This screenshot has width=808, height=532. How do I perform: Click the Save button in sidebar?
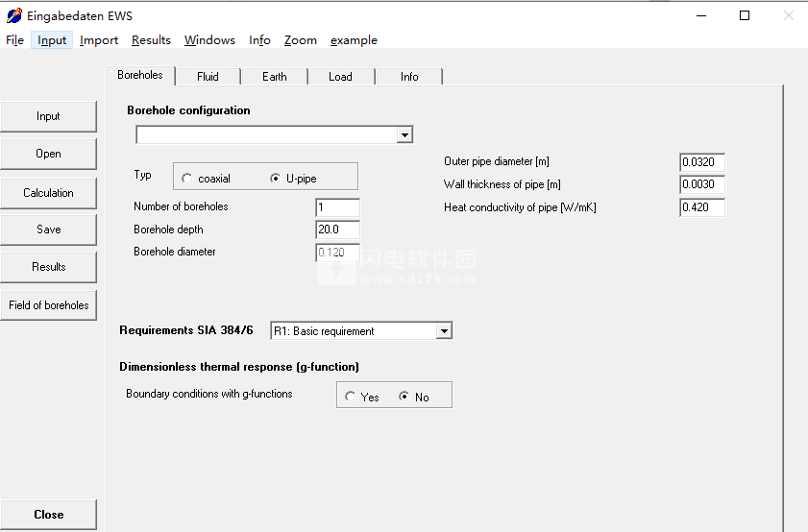coord(48,230)
